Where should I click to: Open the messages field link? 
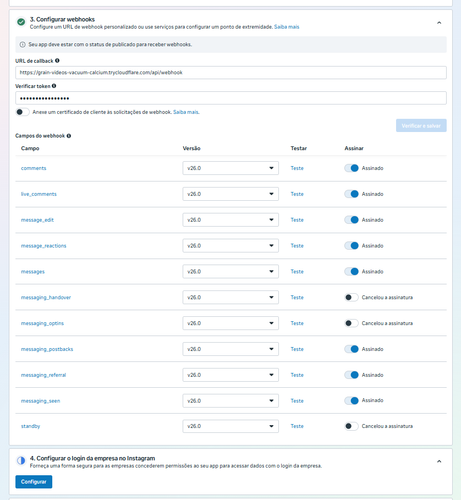point(33,272)
